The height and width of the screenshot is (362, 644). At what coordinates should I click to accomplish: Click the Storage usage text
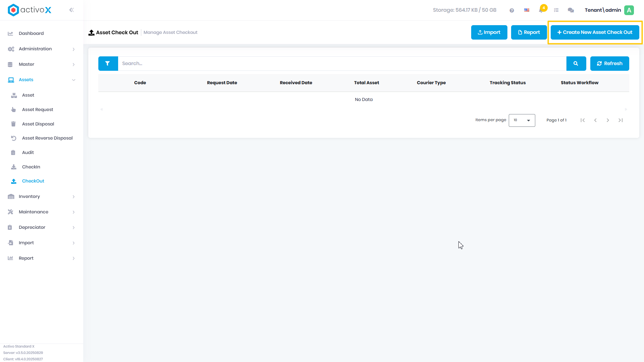[464, 10]
